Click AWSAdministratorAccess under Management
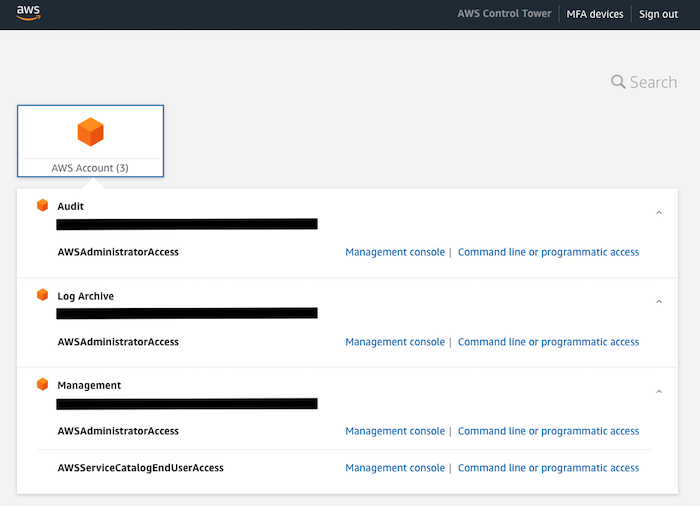 (118, 431)
